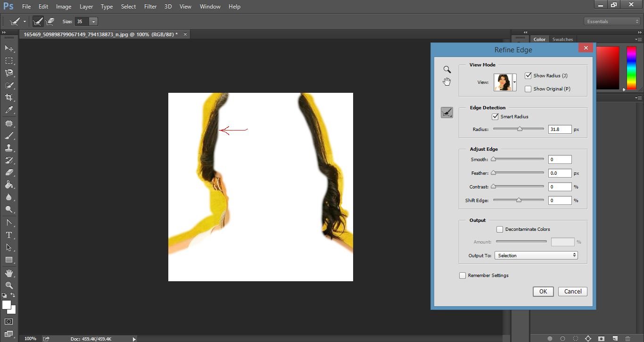
Task: Open the Color panel options menu
Action: pos(638,39)
